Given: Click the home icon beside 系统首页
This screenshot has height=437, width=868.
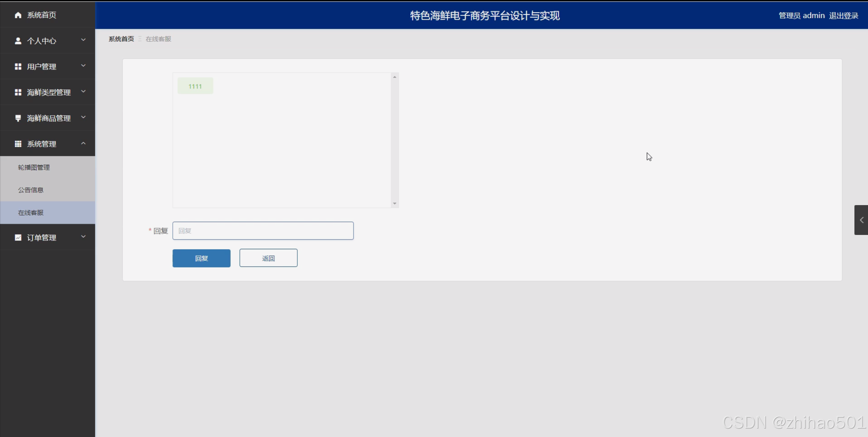Looking at the screenshot, I should pyautogui.click(x=18, y=15).
